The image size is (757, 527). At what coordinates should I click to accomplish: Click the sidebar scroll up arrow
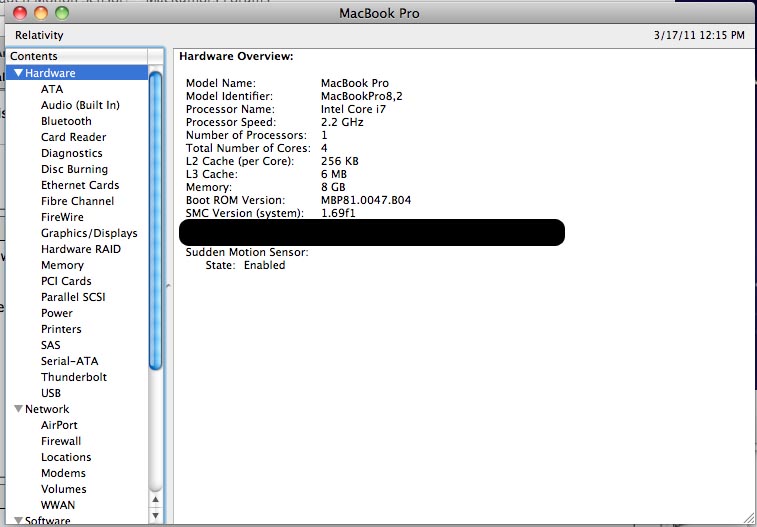(x=155, y=499)
